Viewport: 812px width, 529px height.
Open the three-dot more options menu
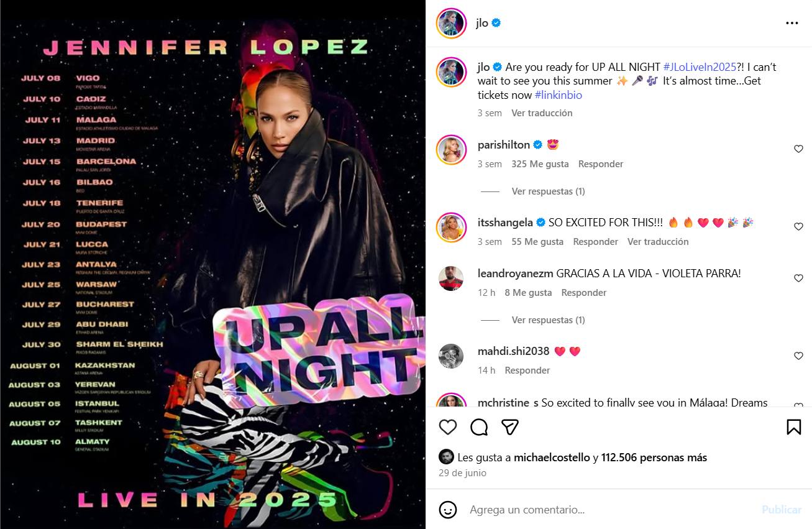tap(791, 23)
